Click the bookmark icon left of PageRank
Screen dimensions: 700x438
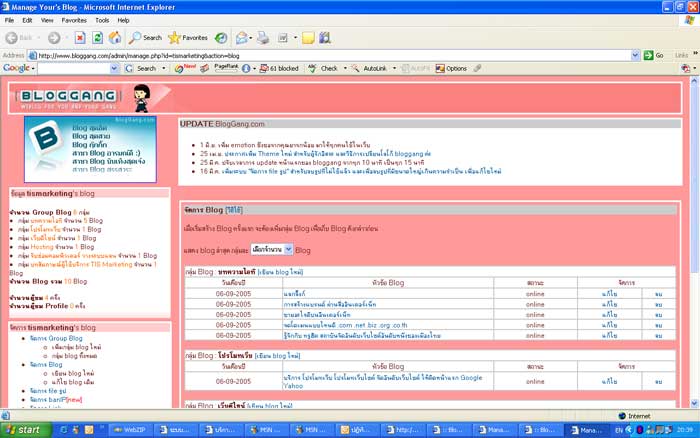(204, 68)
